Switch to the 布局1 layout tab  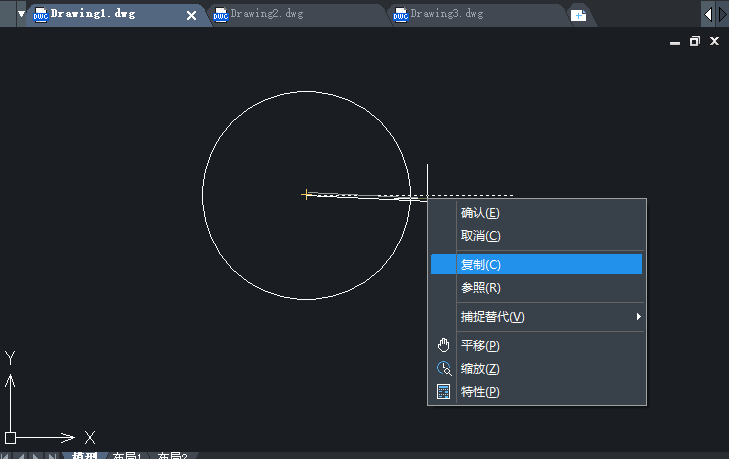126,455
